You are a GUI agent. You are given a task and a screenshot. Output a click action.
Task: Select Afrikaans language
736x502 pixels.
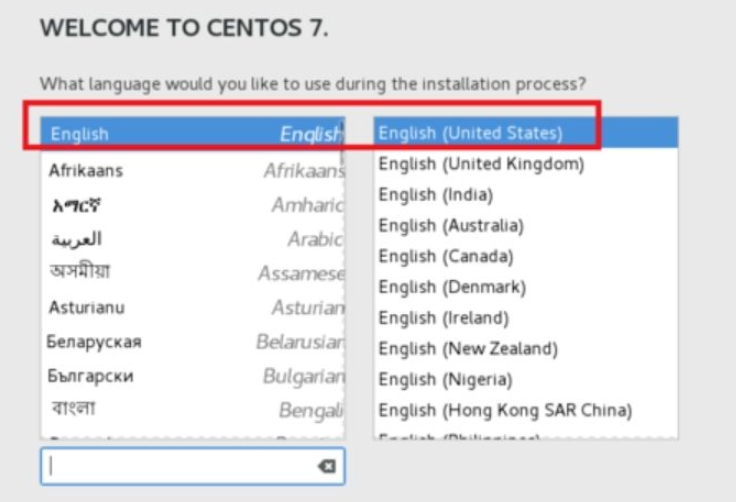pos(190,171)
